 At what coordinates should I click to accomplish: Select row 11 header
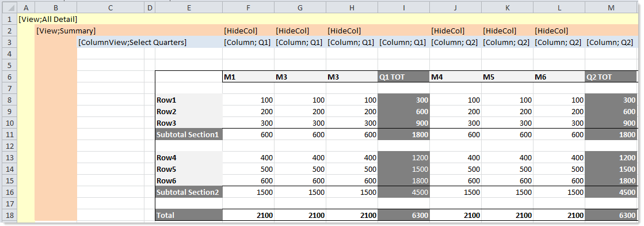(x=9, y=134)
